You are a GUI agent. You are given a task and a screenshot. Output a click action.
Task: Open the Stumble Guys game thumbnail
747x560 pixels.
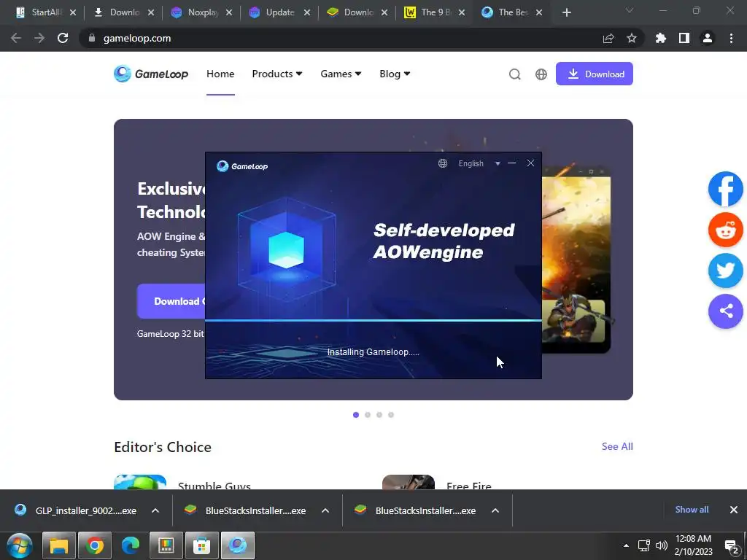(x=140, y=482)
